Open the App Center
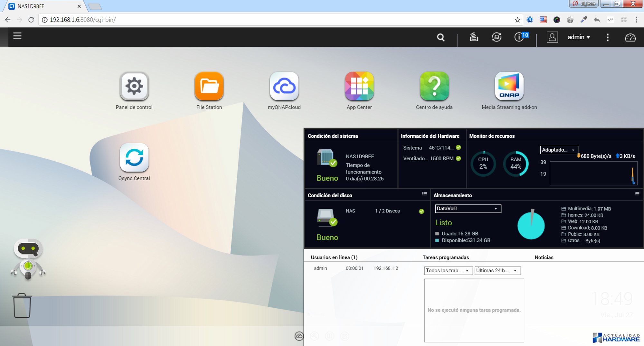Image resolution: width=644 pixels, height=346 pixels. point(359,86)
